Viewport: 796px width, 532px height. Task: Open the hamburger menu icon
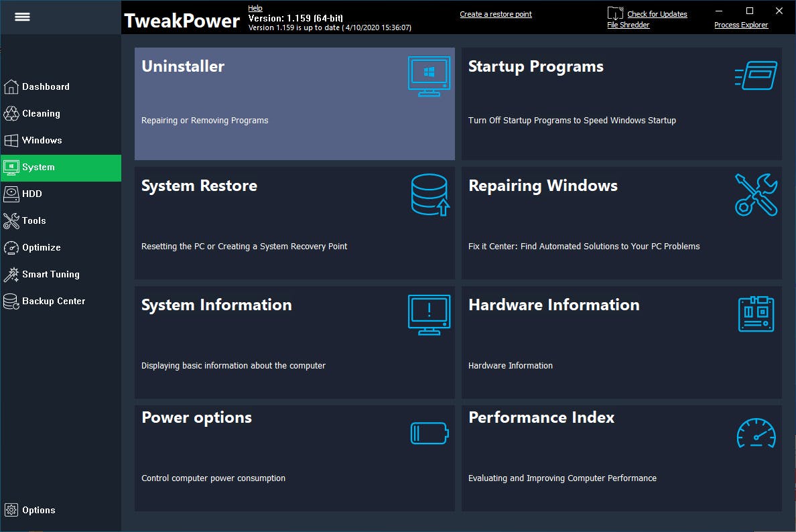point(22,17)
